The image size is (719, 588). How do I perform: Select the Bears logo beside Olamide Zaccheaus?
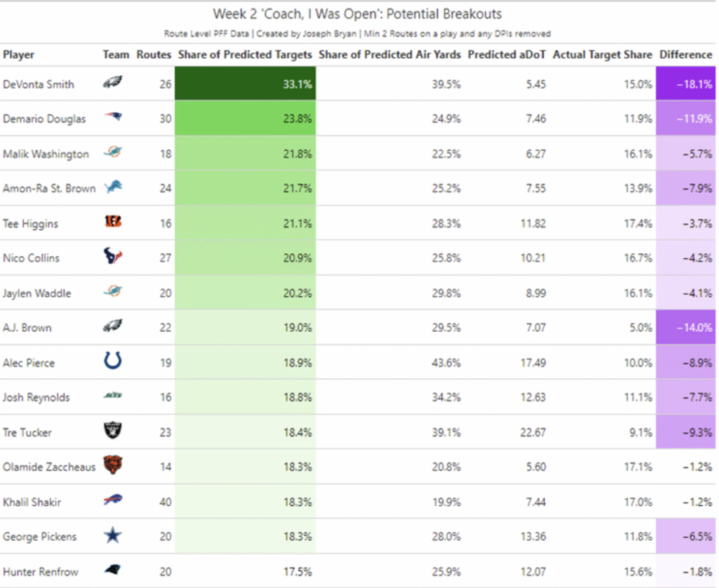pyautogui.click(x=112, y=465)
